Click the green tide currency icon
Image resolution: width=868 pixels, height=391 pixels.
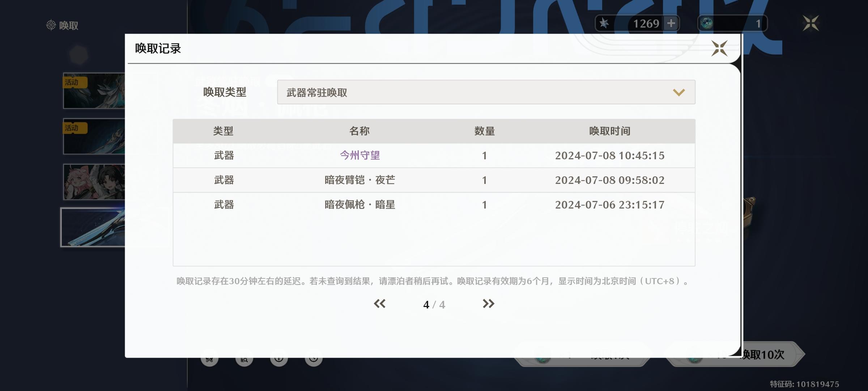[x=706, y=24]
